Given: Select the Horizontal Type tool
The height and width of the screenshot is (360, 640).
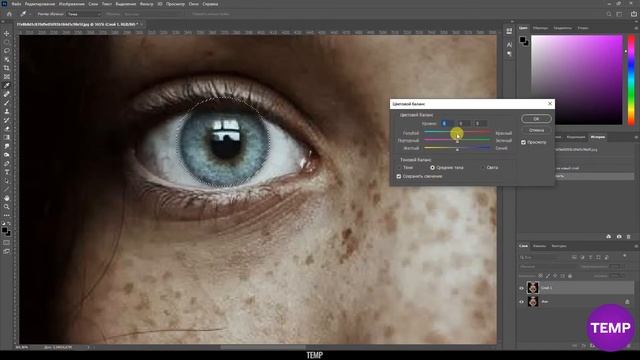Looking at the screenshot, I should pyautogui.click(x=7, y=172).
